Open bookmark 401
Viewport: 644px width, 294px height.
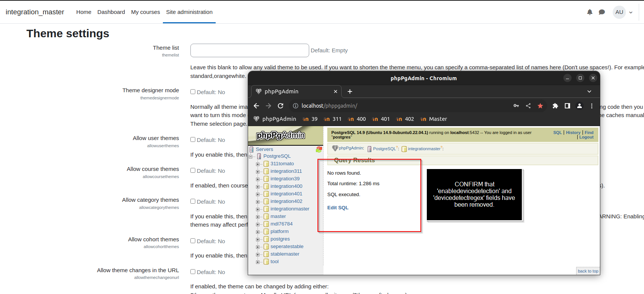click(381, 119)
